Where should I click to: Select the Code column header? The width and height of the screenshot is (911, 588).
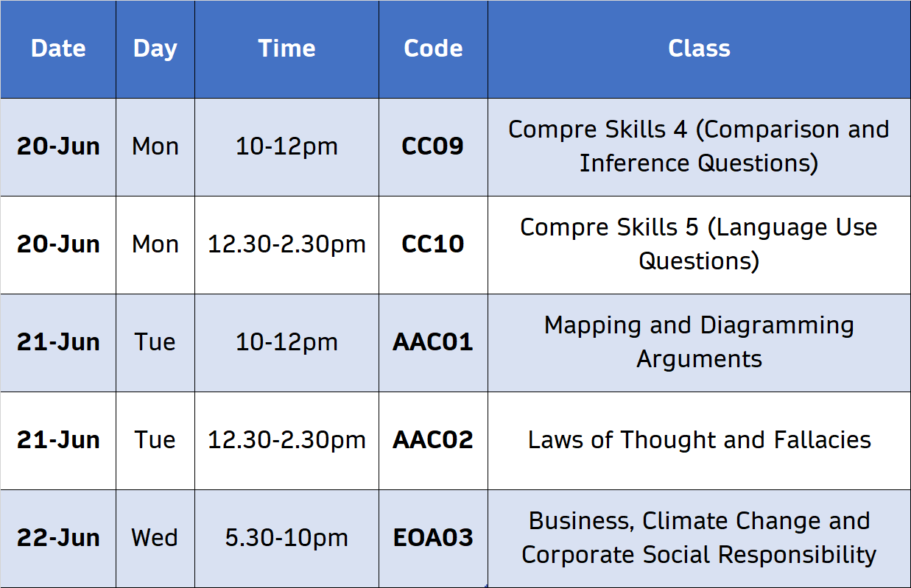pyautogui.click(x=433, y=49)
